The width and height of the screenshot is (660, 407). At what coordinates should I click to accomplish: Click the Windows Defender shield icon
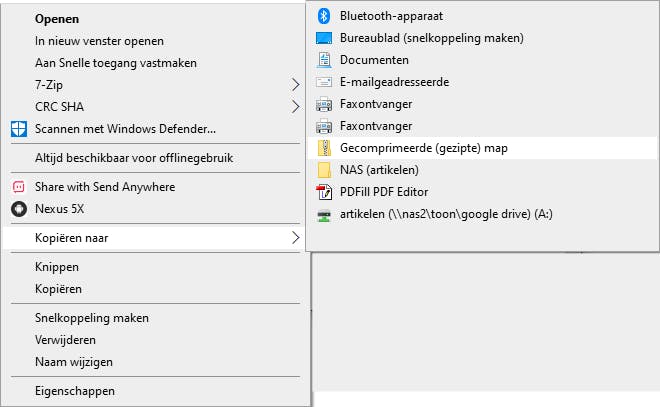pyautogui.click(x=18, y=128)
